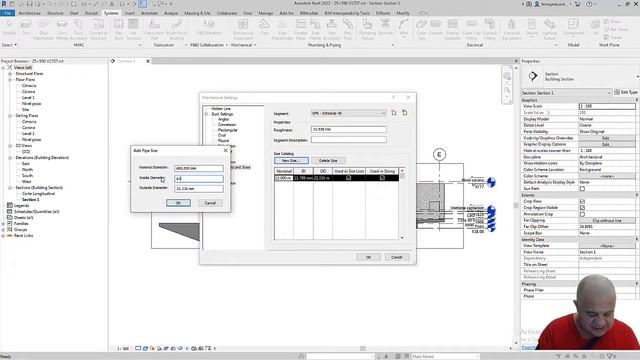Select the Component tool in Model panel
Image resolution: width=640 pixels, height=360 pixels.
[x=573, y=29]
